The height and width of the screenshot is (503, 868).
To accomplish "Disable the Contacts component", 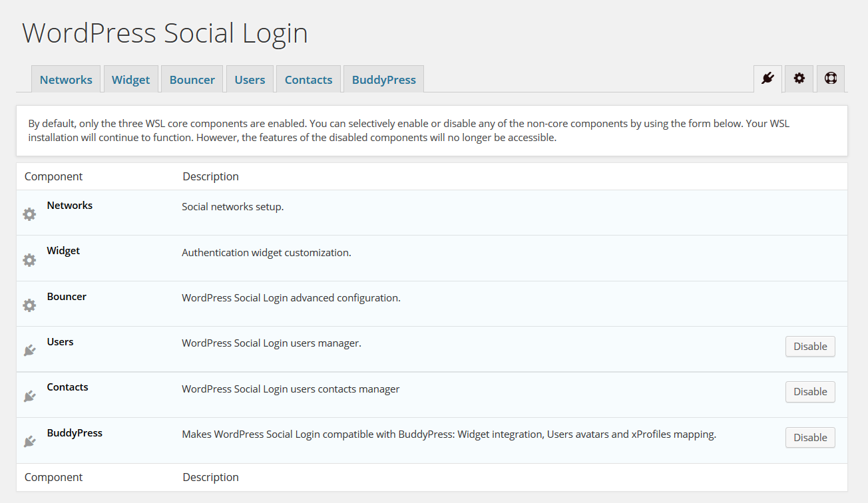I will 810,391.
